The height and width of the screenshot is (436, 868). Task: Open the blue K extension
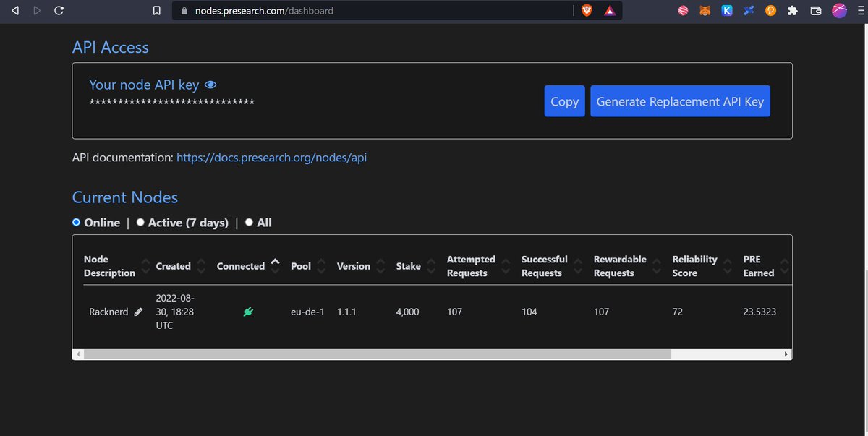(727, 11)
